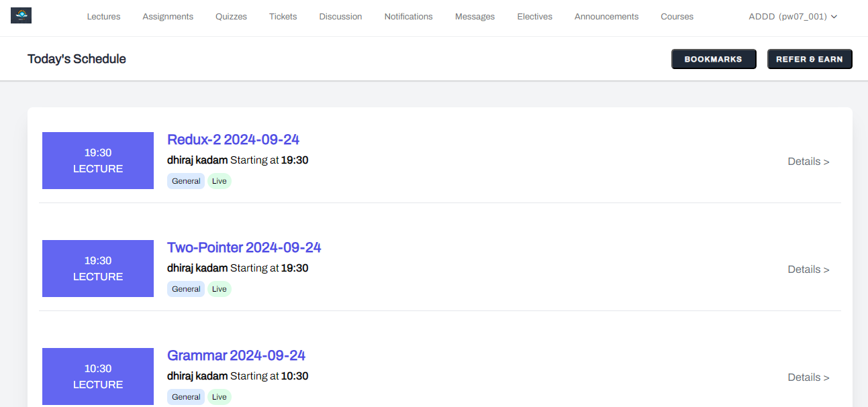This screenshot has width=868, height=407.
Task: Click the REFER & EARN button
Action: 810,59
